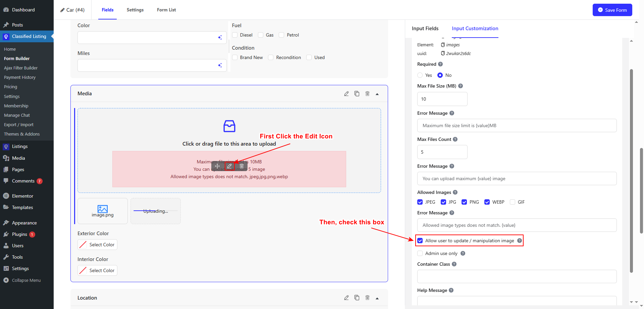Toggle the PNG allowed image checkbox

464,202
